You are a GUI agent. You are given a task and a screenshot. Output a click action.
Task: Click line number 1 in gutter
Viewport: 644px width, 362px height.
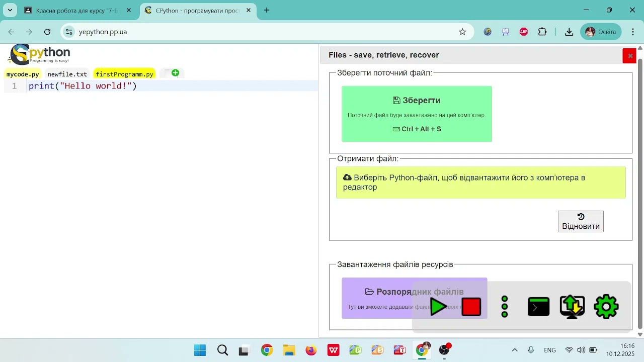15,86
